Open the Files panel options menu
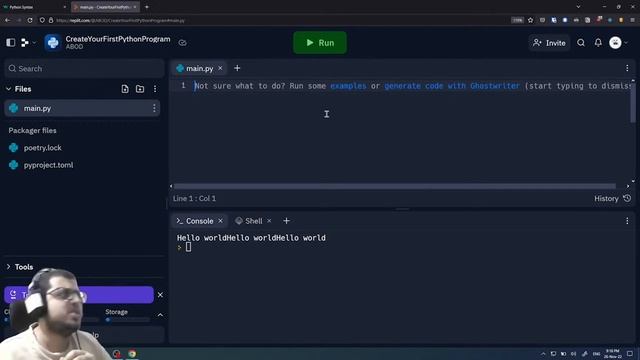The width and height of the screenshot is (640, 360). pos(155,89)
